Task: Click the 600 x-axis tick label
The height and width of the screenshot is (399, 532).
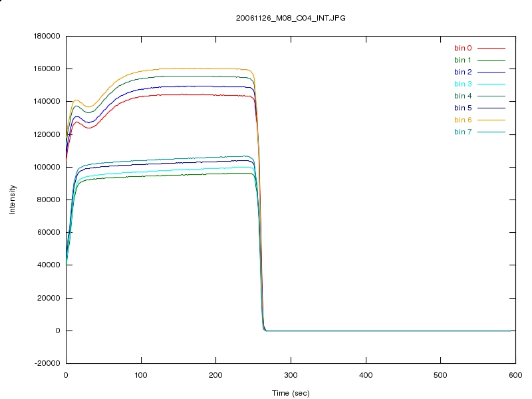Action: (x=515, y=375)
